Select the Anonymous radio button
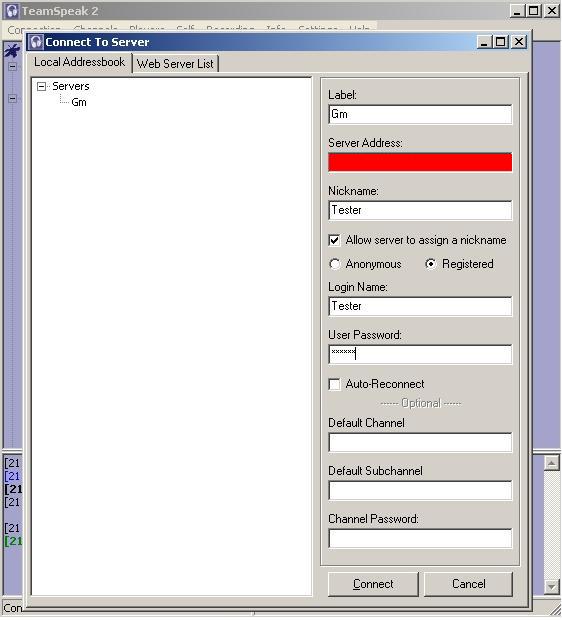Image resolution: width=562 pixels, height=620 pixels. (335, 265)
